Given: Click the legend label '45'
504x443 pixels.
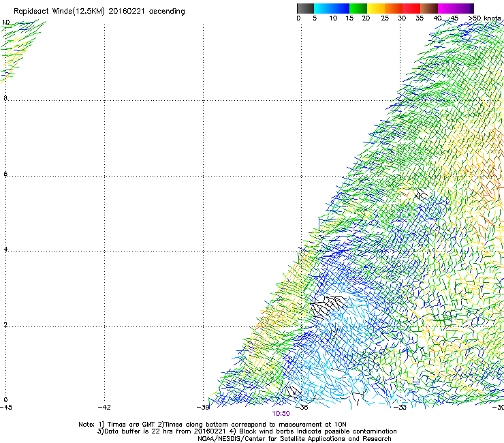Looking at the screenshot, I should 454,18.
